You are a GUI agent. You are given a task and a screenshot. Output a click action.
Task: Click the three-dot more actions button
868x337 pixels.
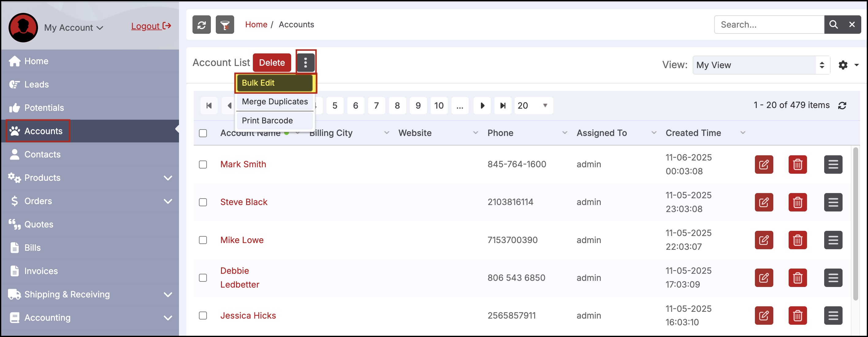point(305,62)
